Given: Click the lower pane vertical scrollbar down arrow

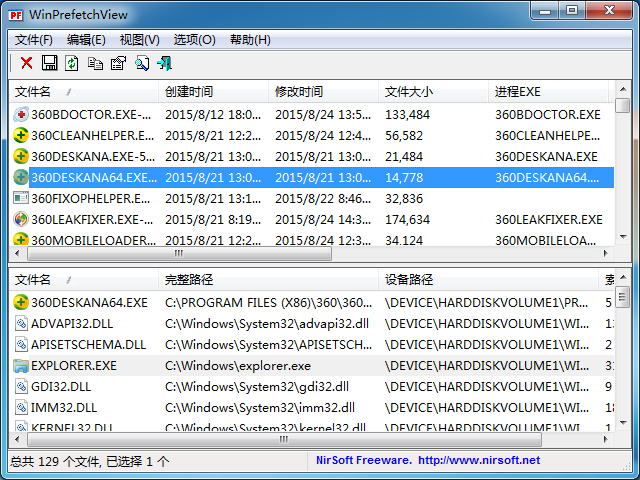Looking at the screenshot, I should tap(623, 424).
